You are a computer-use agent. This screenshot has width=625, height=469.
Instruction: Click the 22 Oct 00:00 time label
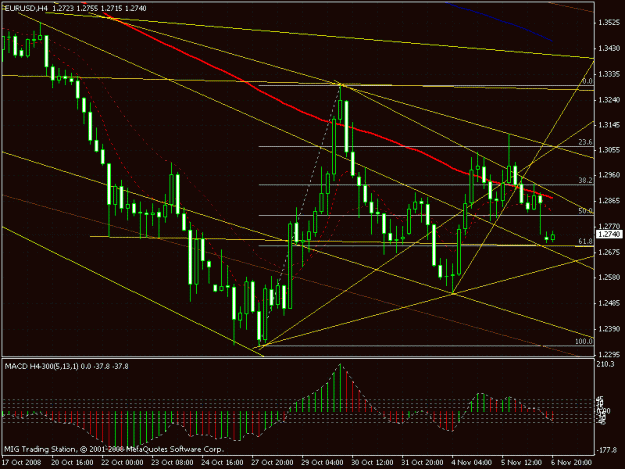122,463
